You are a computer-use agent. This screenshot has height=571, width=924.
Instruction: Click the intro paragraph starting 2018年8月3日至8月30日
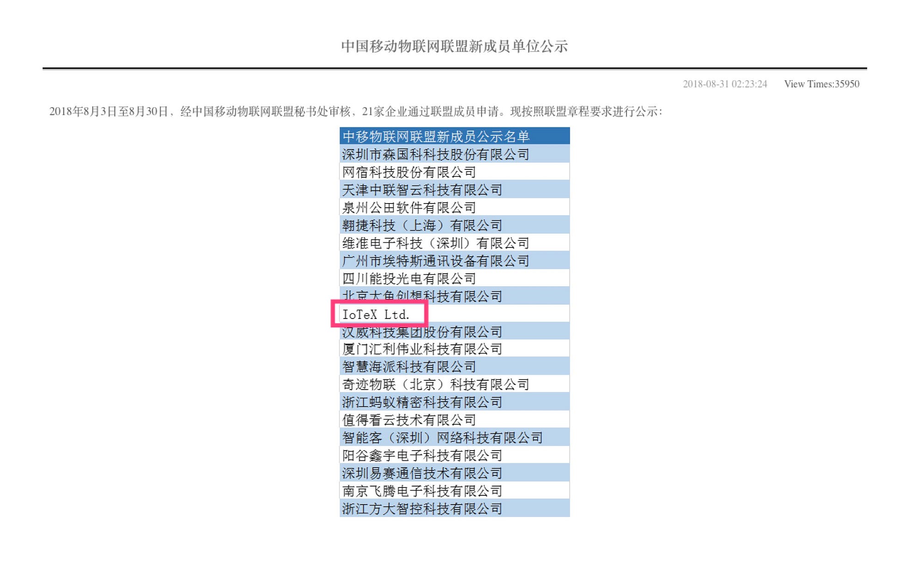point(356,112)
